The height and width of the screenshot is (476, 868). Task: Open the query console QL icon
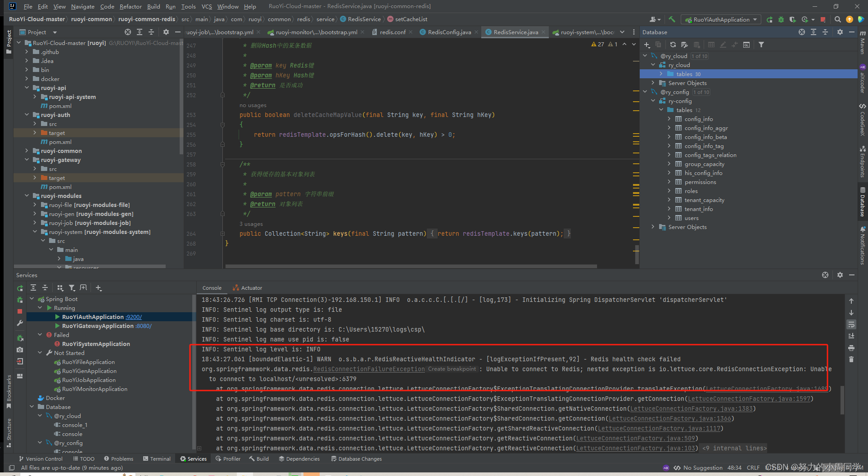746,45
